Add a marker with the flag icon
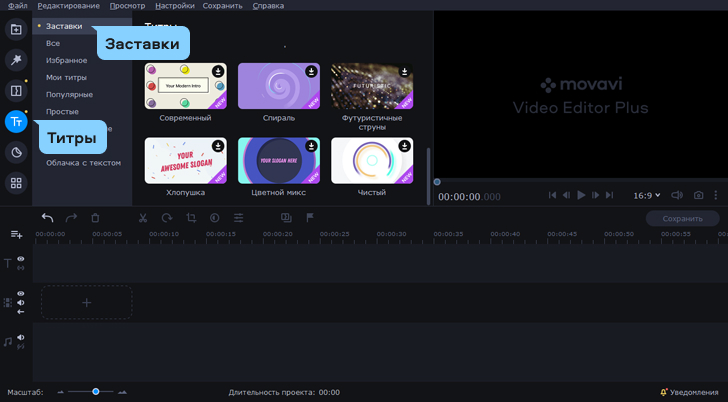Screen dimensions: 728x402 [310, 218]
